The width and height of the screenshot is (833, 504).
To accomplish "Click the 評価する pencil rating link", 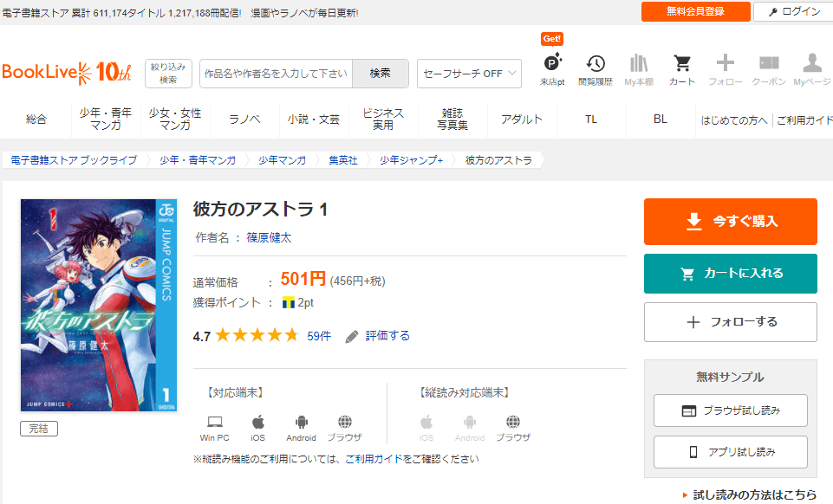I will pyautogui.click(x=378, y=336).
